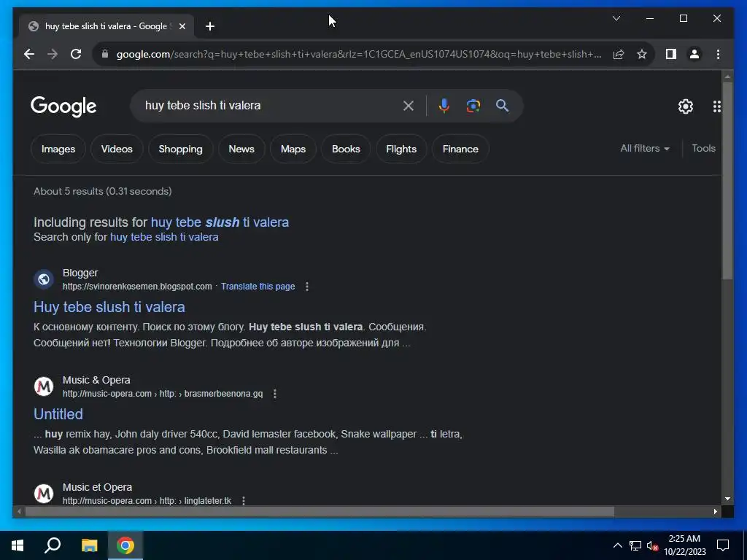The image size is (747, 560).
Task: Clear the Google search box
Action: (x=409, y=106)
